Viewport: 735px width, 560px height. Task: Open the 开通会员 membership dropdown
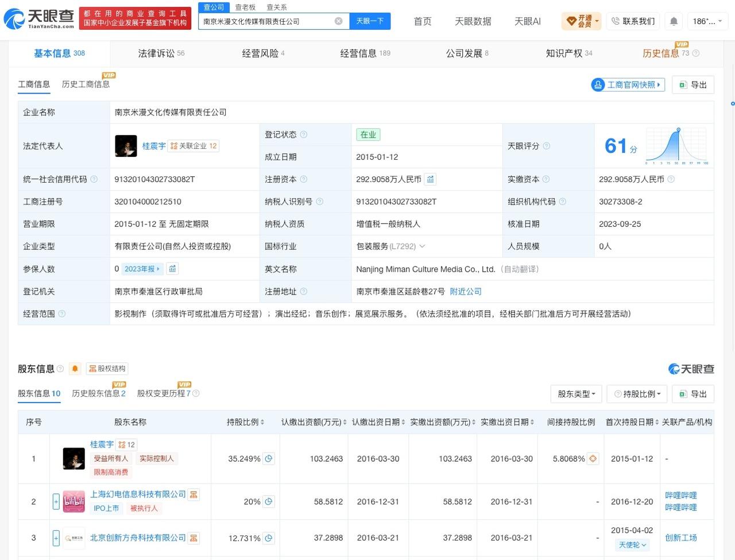(582, 21)
